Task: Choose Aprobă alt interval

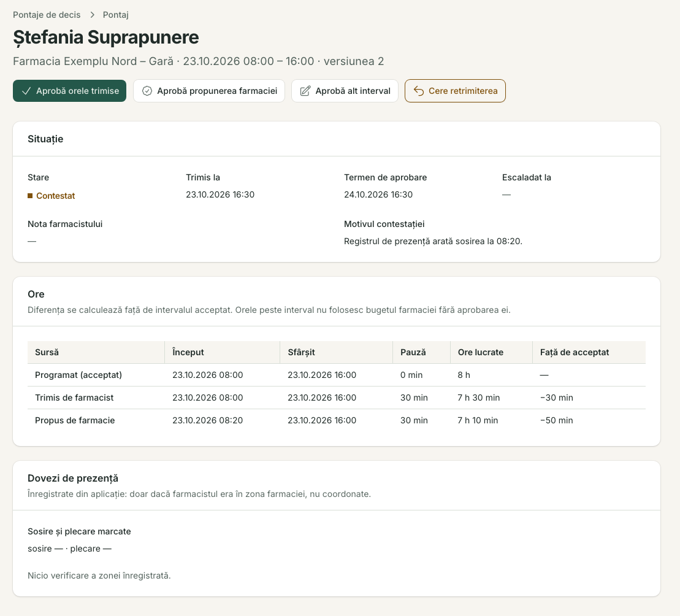Action: point(345,91)
